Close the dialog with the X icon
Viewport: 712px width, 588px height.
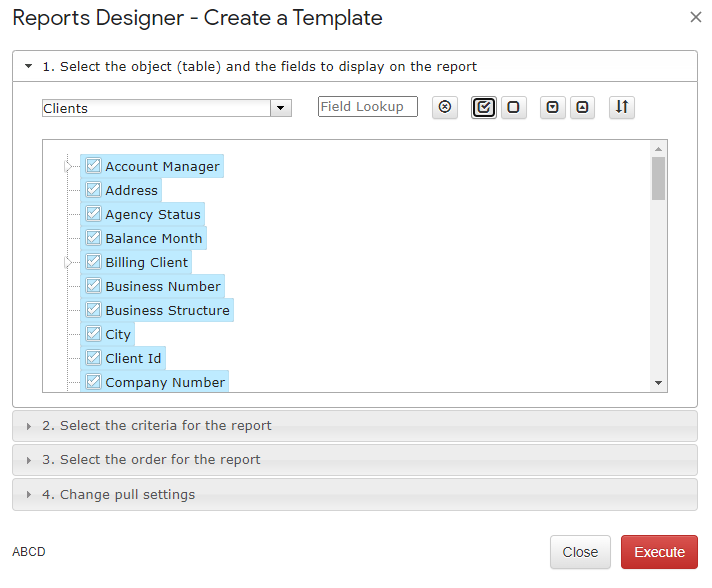coord(695,17)
